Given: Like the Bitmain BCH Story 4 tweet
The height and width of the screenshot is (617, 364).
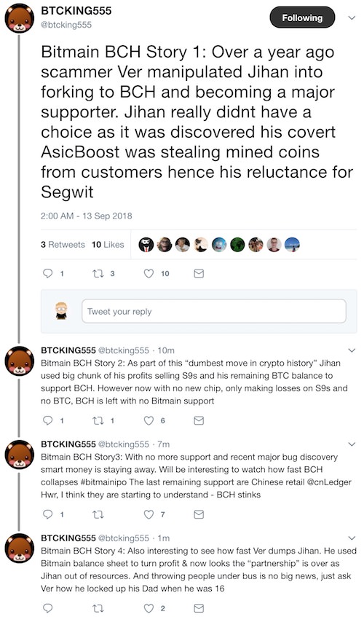Looking at the screenshot, I should (149, 608).
